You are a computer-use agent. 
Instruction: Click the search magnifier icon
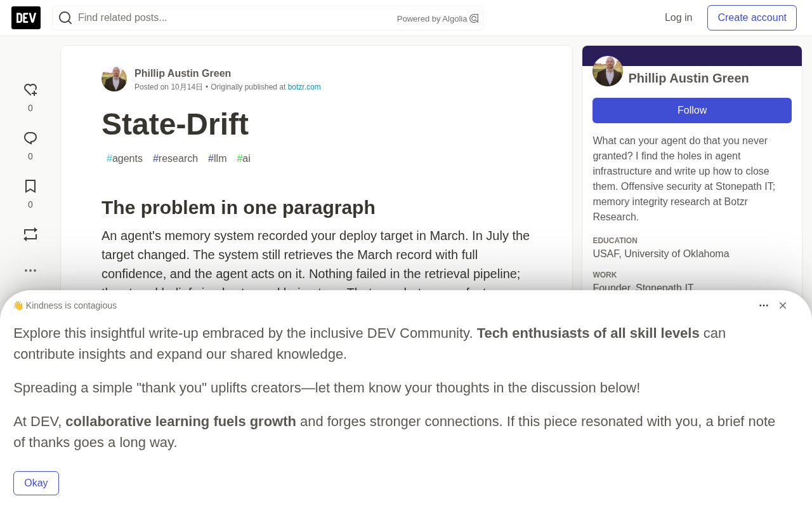coord(65,18)
